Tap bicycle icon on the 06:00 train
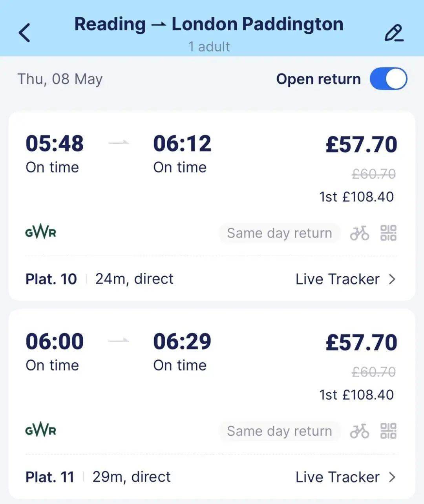 [x=360, y=431]
